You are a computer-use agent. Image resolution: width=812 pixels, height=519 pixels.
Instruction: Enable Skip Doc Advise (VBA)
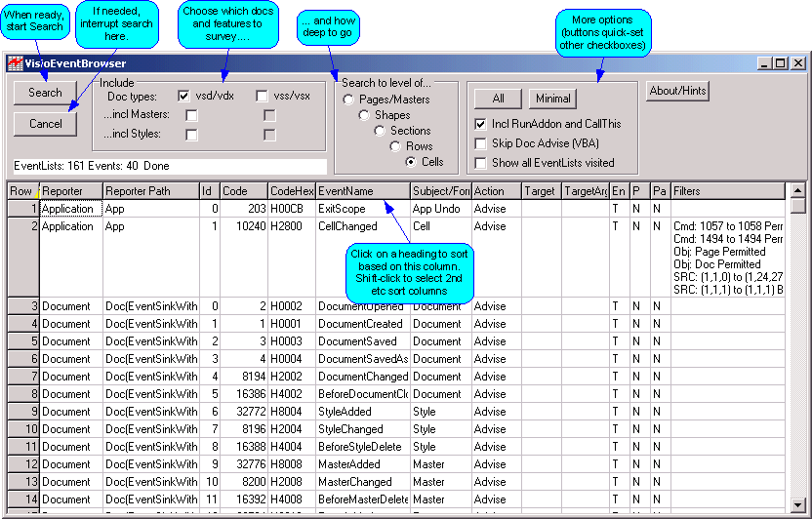[480, 143]
